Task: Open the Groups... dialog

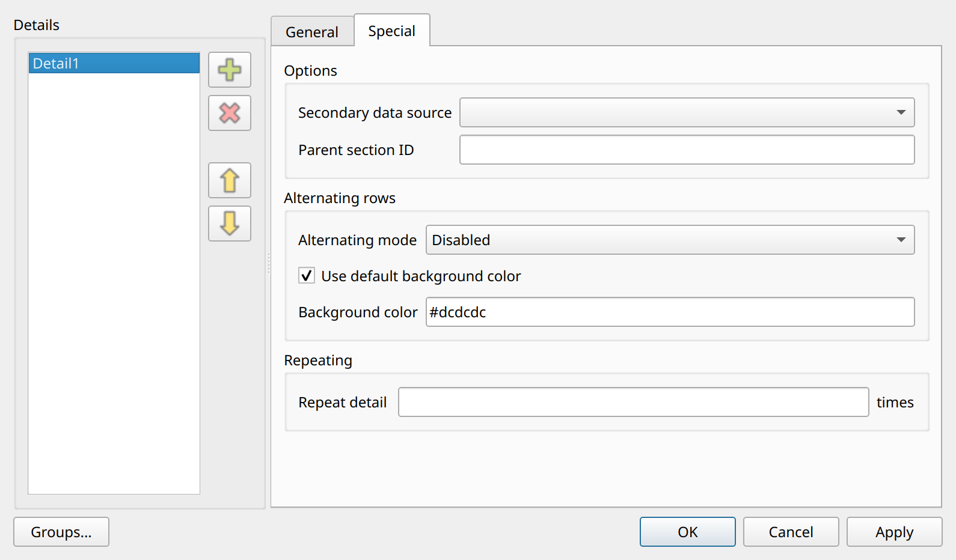Action: pos(61,532)
